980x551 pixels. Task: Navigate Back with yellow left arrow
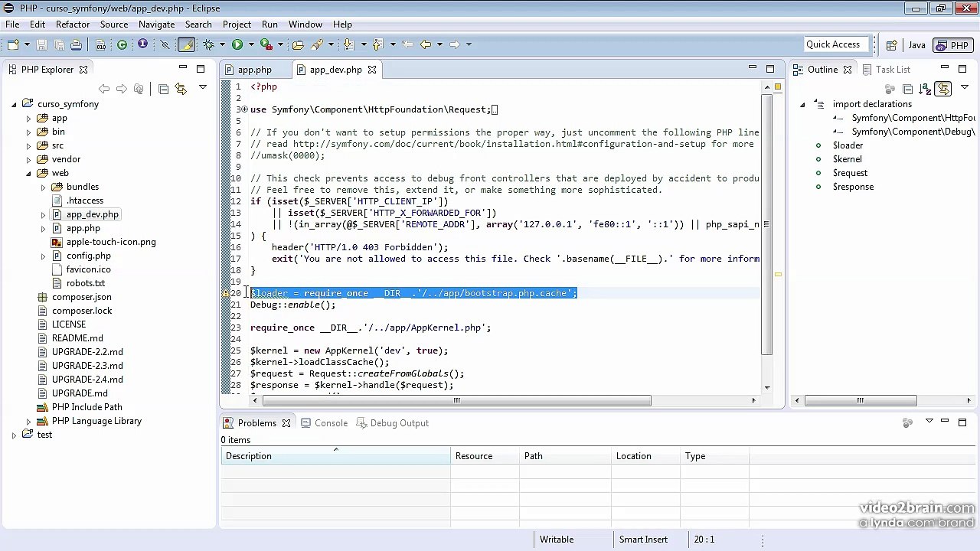tap(426, 44)
